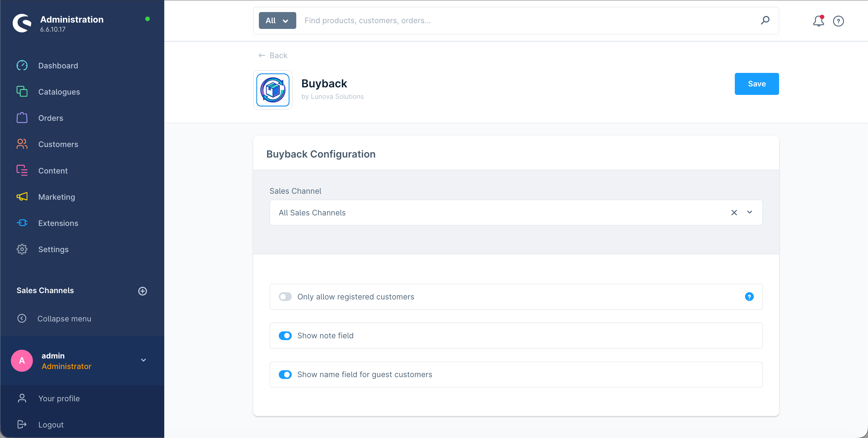Click the by Lunova Solutions text
The image size is (868, 438).
pos(332,97)
